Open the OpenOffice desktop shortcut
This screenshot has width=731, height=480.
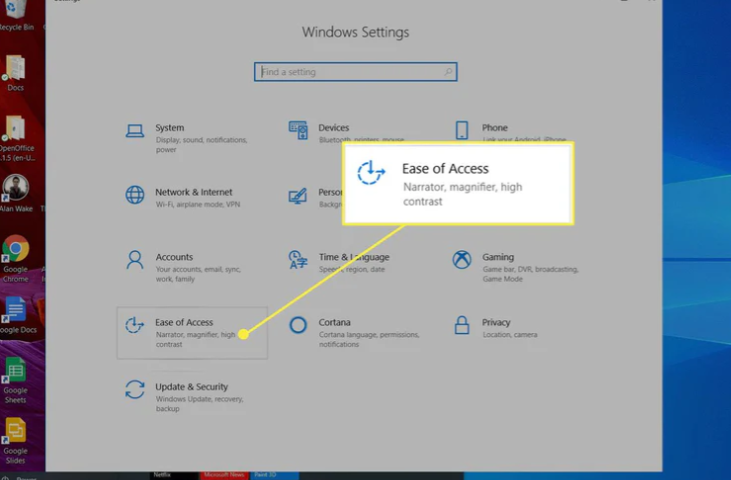tap(15, 130)
